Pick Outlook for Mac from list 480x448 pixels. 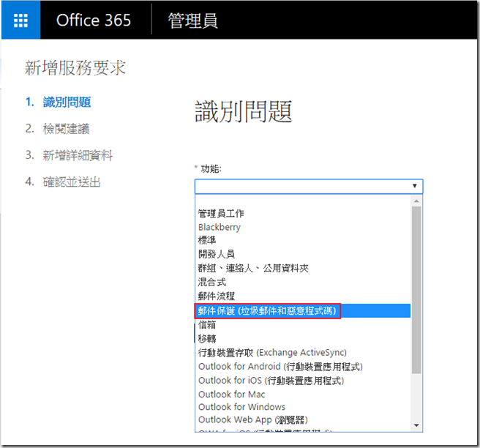click(x=231, y=394)
